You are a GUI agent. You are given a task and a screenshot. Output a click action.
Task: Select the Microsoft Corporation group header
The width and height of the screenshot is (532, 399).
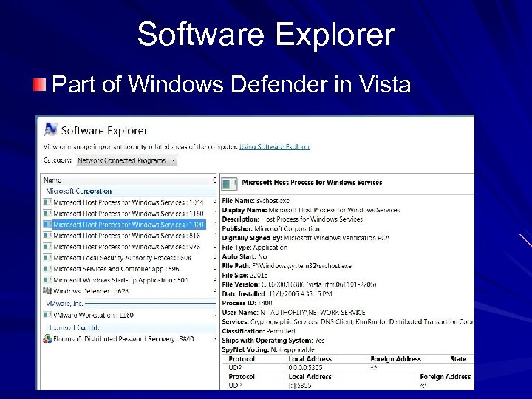(79, 191)
